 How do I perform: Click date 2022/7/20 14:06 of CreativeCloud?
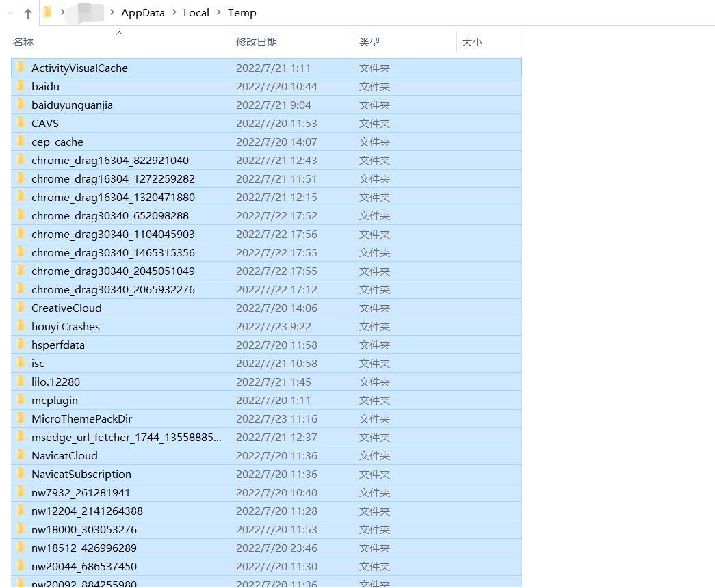coord(277,308)
